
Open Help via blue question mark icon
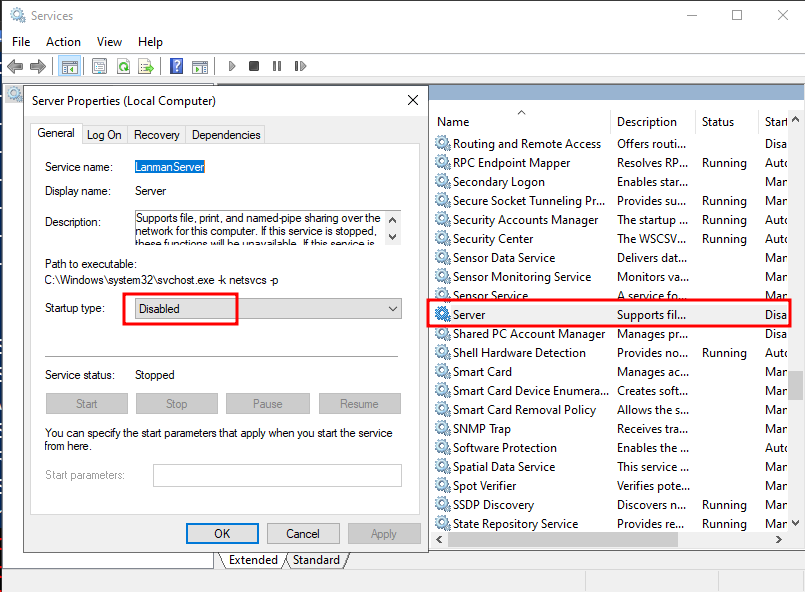[x=176, y=66]
